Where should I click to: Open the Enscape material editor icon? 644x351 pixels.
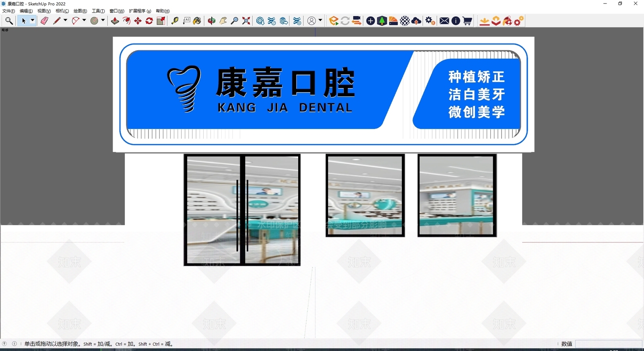(393, 21)
